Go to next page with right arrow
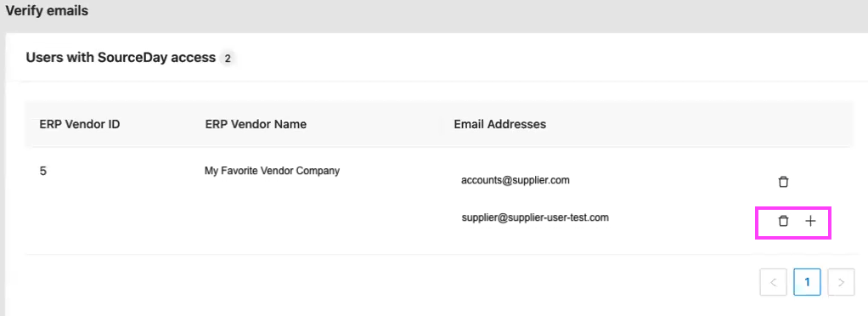Screen dimensions: 868x316 click(x=841, y=282)
